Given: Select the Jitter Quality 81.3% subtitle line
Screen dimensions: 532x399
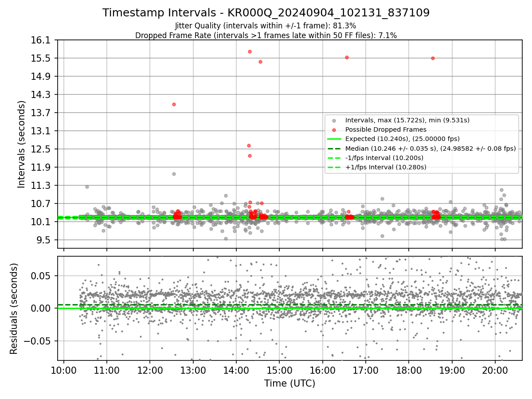Looking at the screenshot, I should click(x=266, y=26).
